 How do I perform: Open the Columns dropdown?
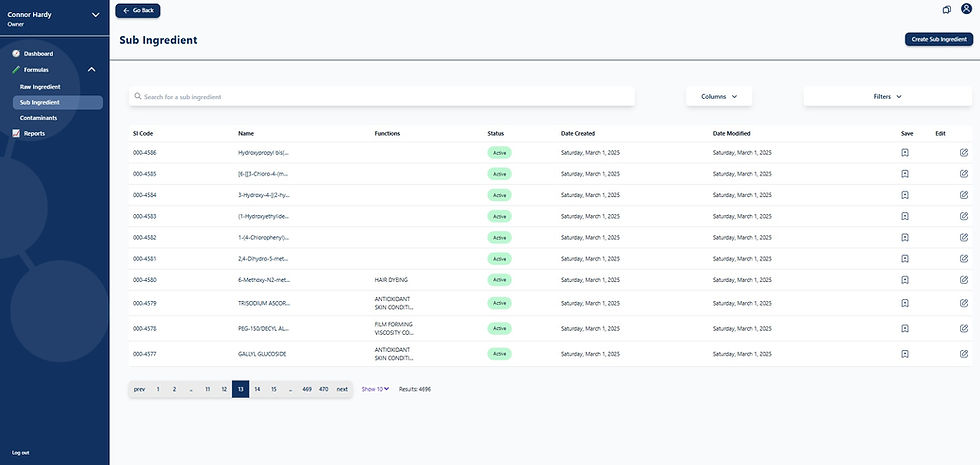point(719,96)
